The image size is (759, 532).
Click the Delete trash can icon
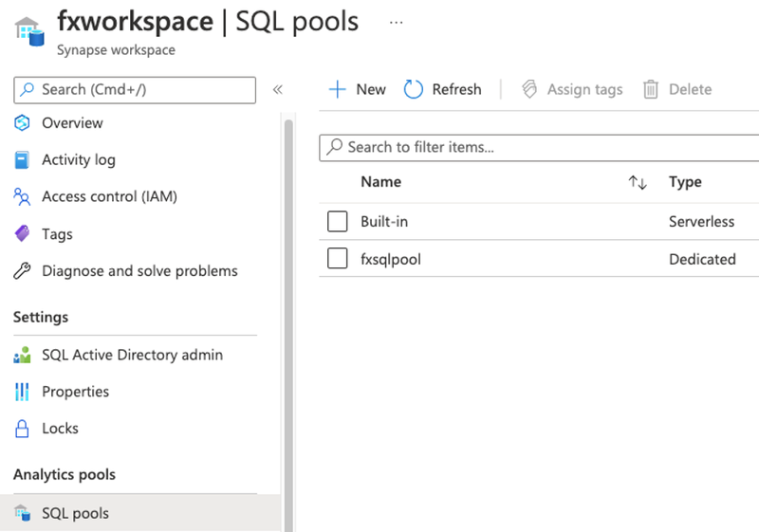(x=651, y=89)
